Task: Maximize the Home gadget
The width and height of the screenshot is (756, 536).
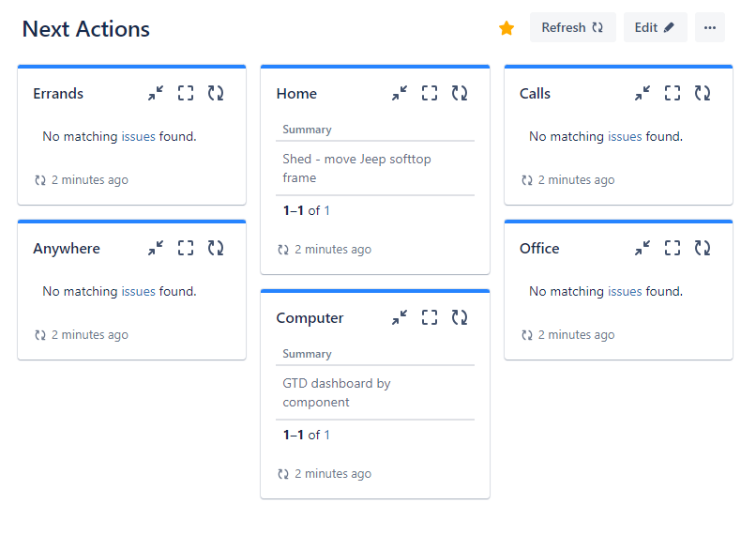Action: (x=430, y=93)
